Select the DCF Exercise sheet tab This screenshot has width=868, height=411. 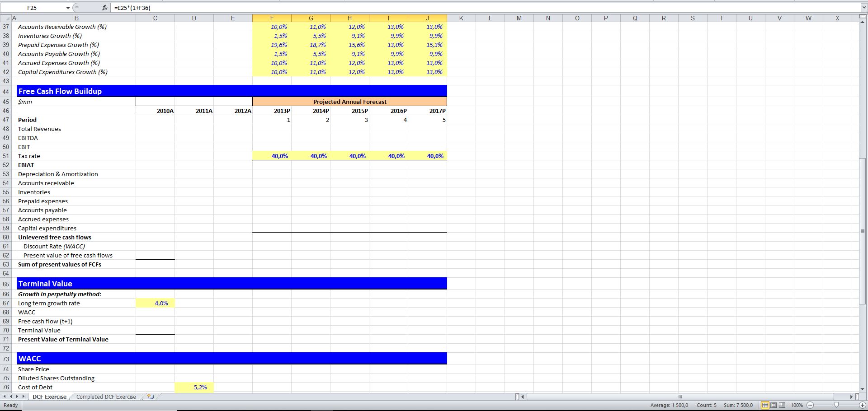pyautogui.click(x=49, y=397)
